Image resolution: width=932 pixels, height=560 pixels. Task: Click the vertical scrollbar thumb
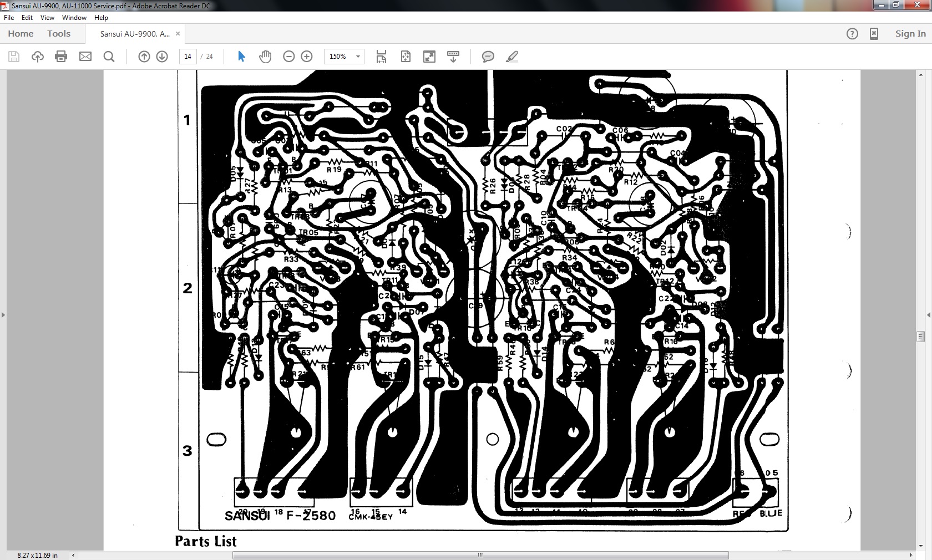click(x=920, y=336)
